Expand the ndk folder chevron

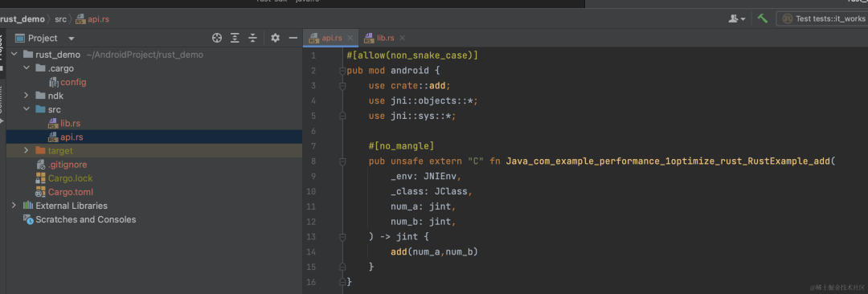pyautogui.click(x=26, y=96)
